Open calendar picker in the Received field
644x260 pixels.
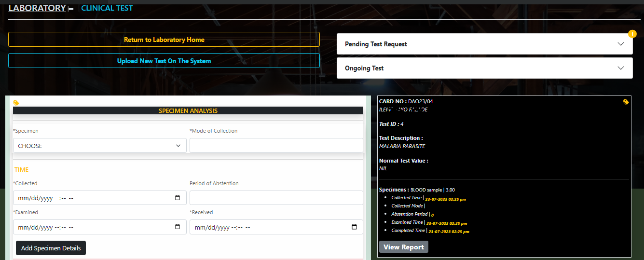click(354, 227)
